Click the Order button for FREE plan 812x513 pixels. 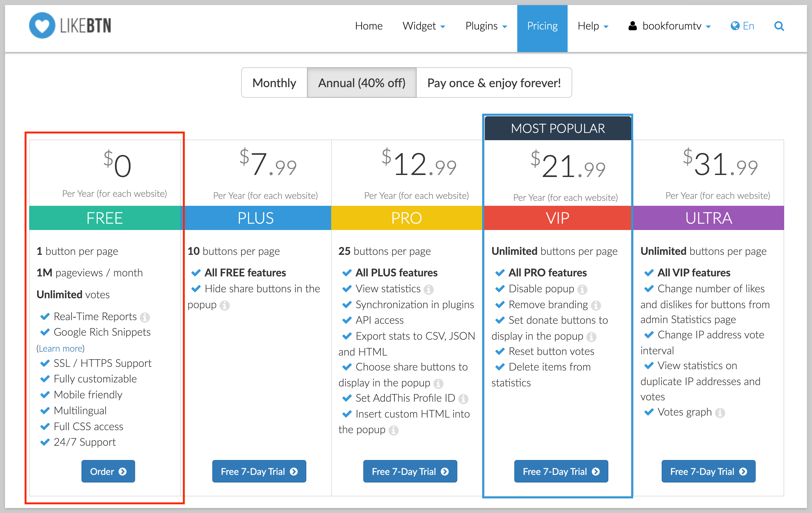[108, 471]
